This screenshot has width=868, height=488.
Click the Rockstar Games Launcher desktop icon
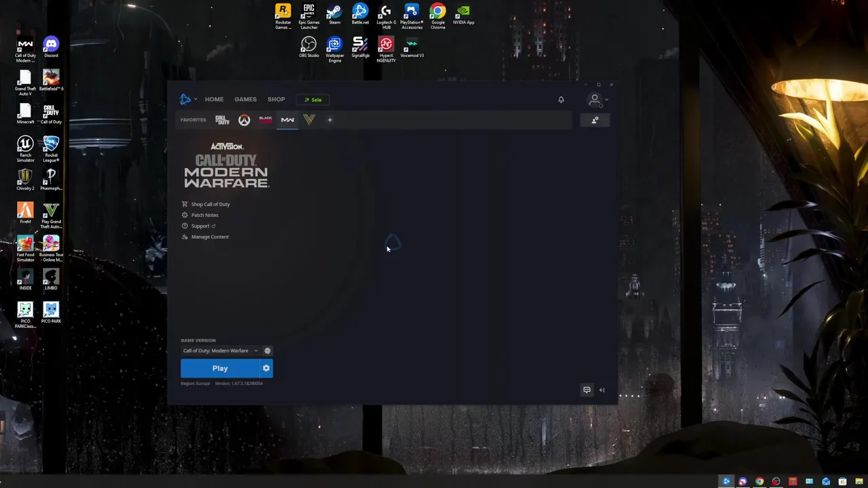point(283,16)
